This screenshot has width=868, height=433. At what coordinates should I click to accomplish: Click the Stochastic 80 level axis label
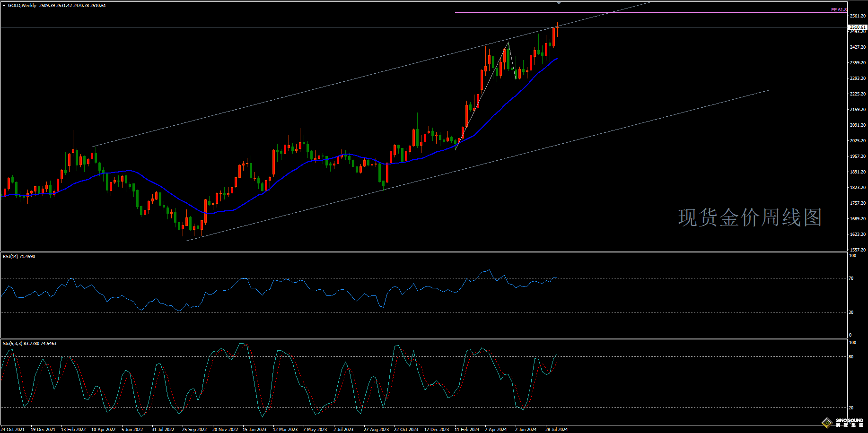(x=851, y=357)
